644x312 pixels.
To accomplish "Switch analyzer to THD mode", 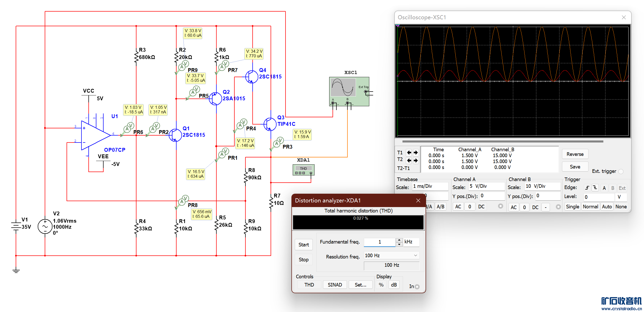I will pyautogui.click(x=309, y=285).
